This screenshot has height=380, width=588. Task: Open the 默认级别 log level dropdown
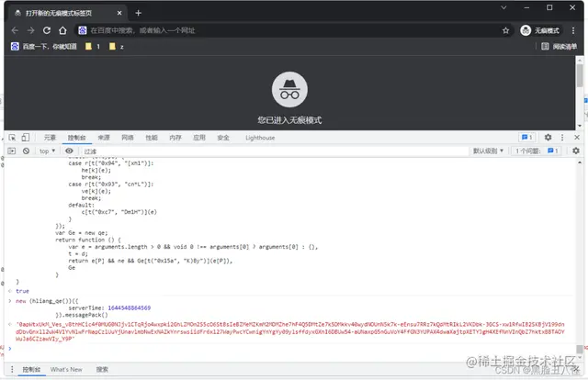tap(488, 151)
